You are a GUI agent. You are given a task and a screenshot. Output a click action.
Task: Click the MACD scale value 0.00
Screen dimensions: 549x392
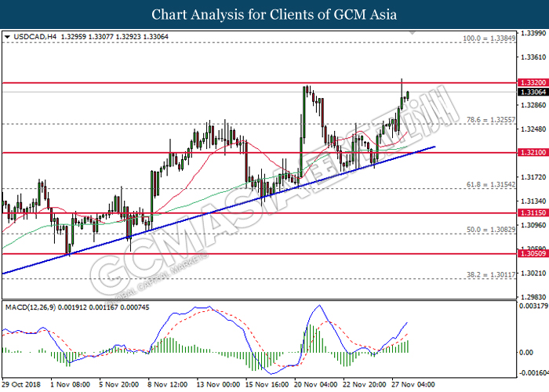click(526, 352)
